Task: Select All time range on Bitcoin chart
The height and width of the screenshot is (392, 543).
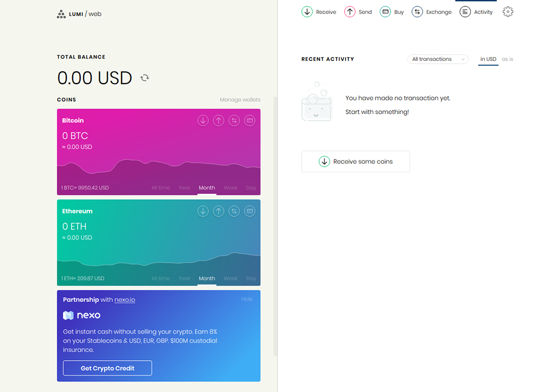Action: [161, 188]
